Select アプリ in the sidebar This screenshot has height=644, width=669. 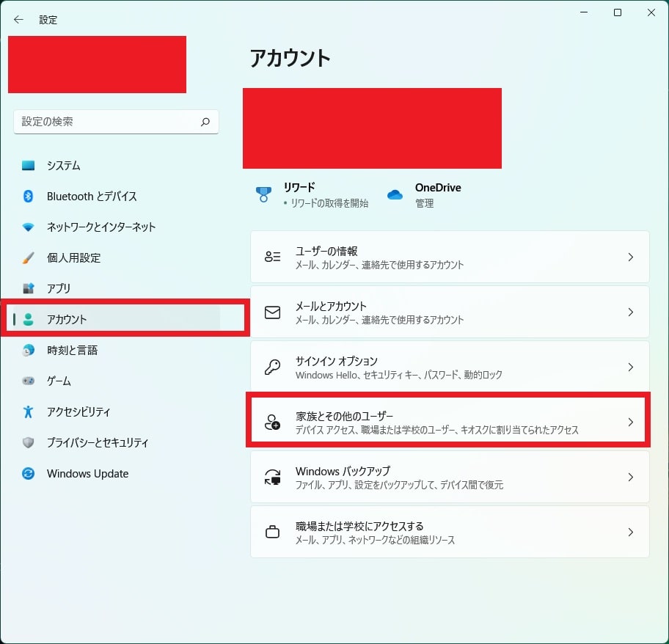[59, 289]
